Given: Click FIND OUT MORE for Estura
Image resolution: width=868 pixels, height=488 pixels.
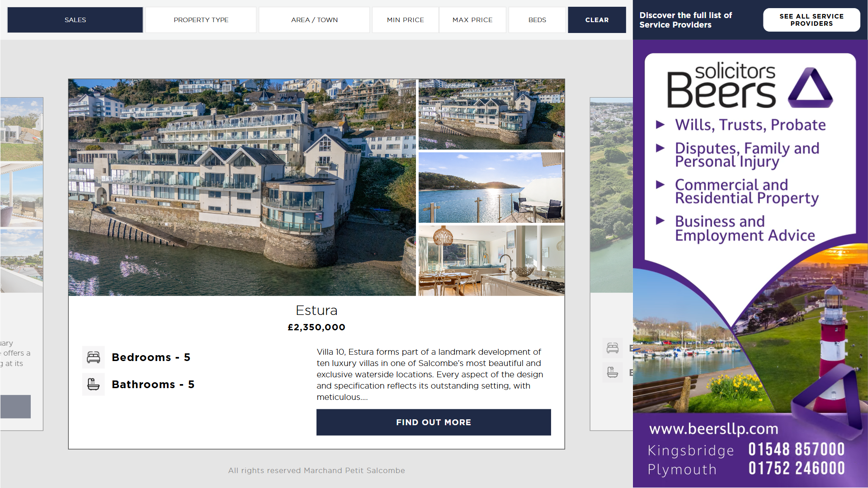Looking at the screenshot, I should tap(434, 422).
